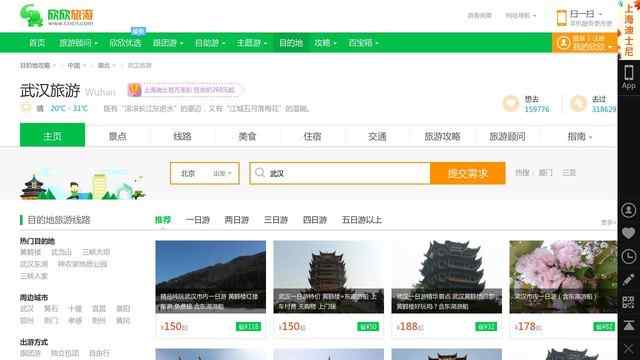Screen dimensions: 640x360
Task: Switch to the 住宿 tab
Action: [x=312, y=136]
